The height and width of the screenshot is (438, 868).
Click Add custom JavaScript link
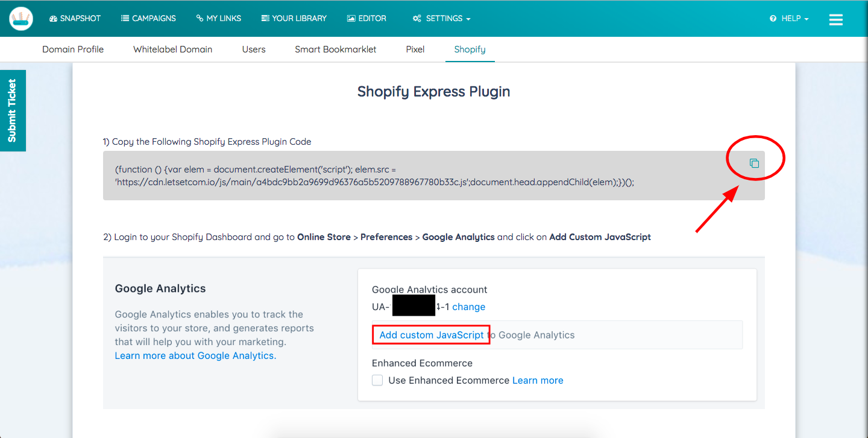[x=432, y=335]
